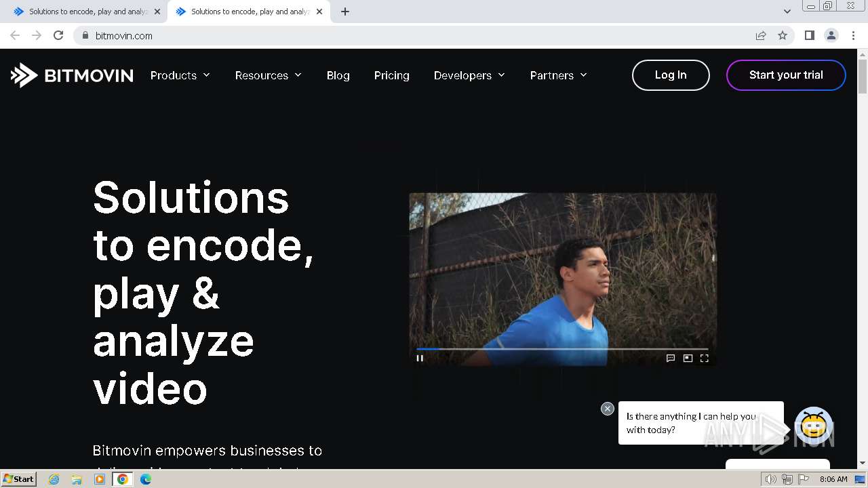Go back in browser history

pos(15,35)
